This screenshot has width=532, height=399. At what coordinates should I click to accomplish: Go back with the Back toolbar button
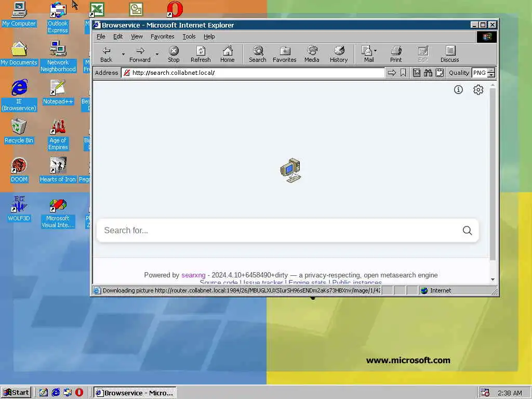[x=106, y=54]
